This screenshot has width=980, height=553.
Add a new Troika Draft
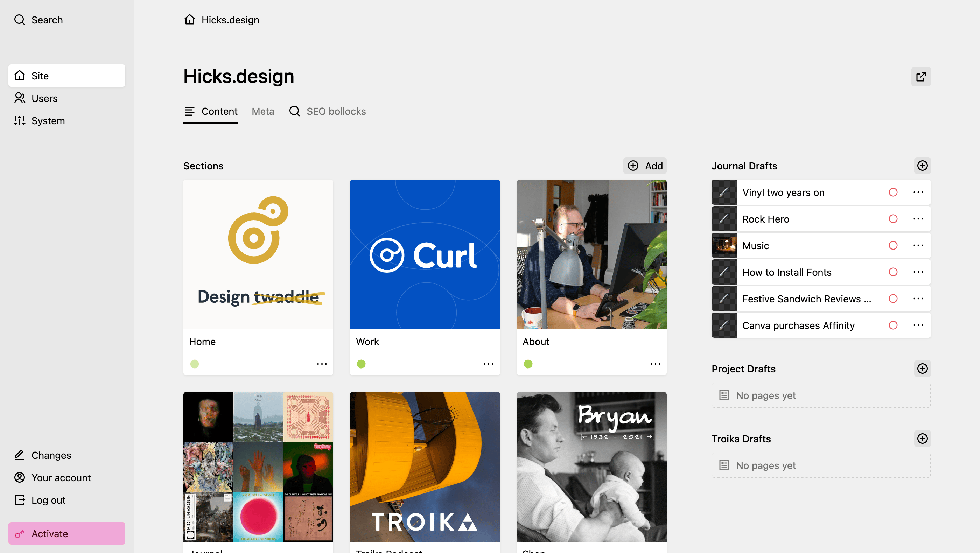coord(922,439)
